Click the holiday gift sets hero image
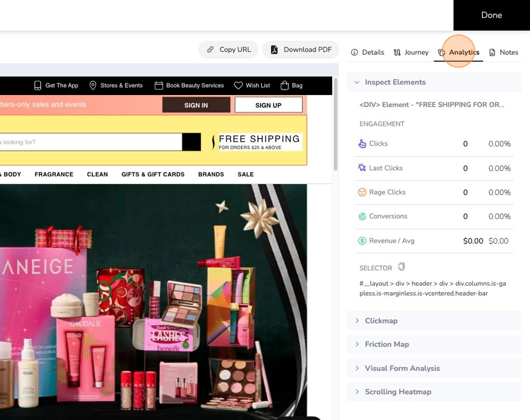530x420 pixels. [x=153, y=302]
